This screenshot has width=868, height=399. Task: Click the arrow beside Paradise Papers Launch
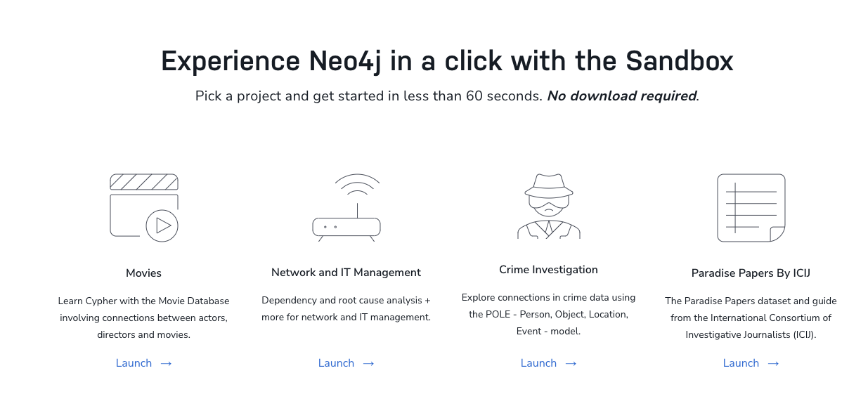(773, 363)
